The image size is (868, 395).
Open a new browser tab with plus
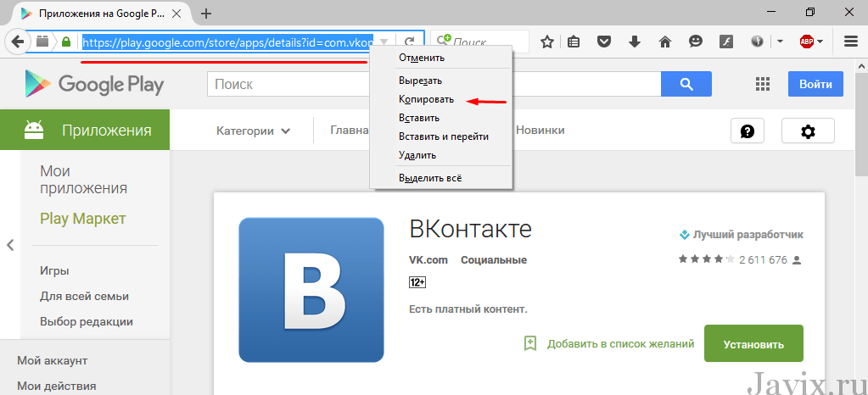[206, 14]
